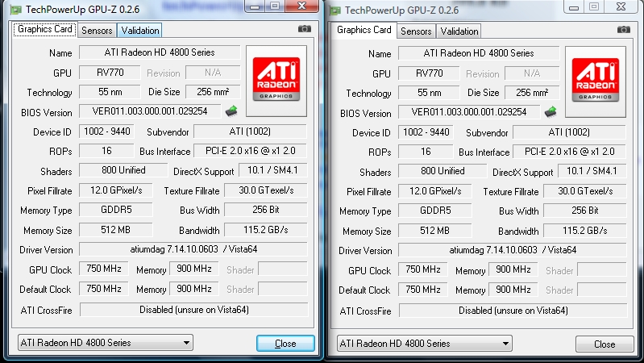Open the Validation tab in left window
Image resolution: width=644 pixels, height=363 pixels.
[x=140, y=31]
